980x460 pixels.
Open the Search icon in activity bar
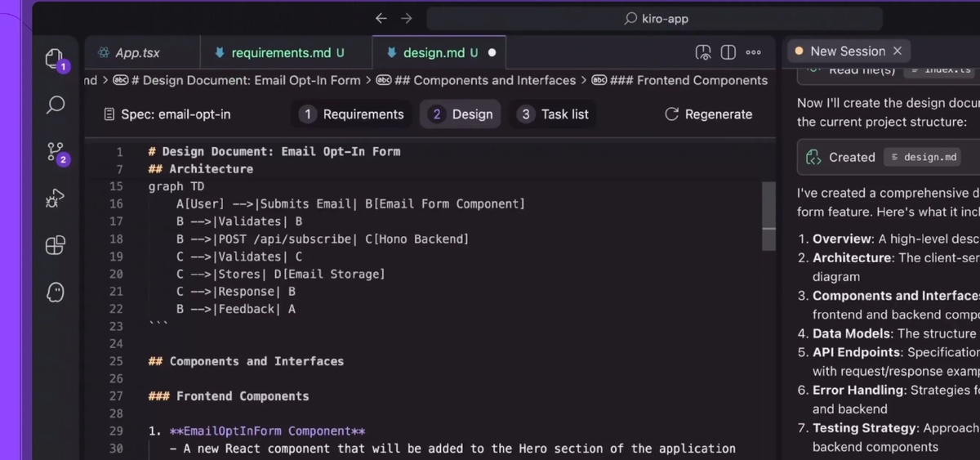(x=55, y=105)
